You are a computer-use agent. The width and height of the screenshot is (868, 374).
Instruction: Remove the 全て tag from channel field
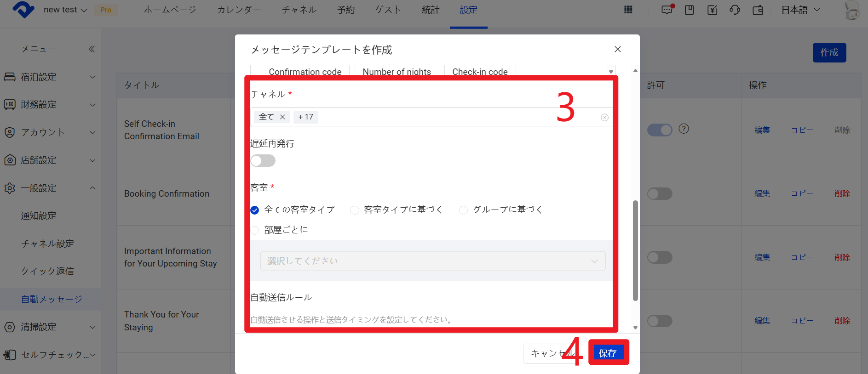tap(282, 117)
